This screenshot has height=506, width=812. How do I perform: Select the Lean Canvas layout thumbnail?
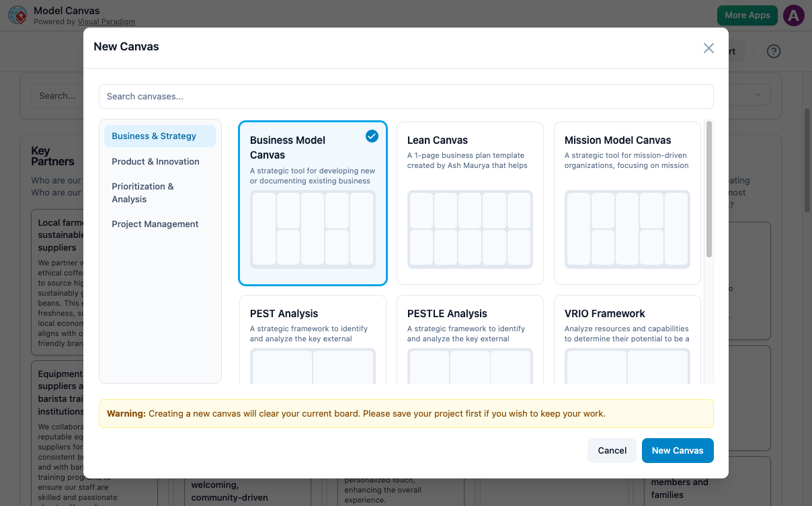(470, 229)
